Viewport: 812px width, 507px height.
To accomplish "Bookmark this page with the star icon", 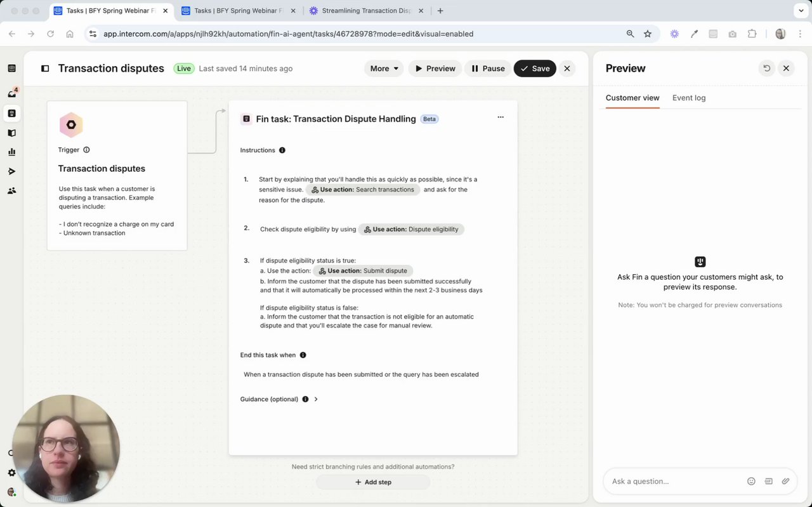I will tap(648, 34).
